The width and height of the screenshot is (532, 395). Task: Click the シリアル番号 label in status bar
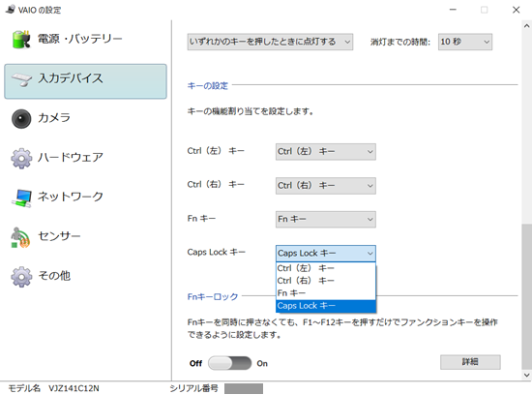pos(193,388)
